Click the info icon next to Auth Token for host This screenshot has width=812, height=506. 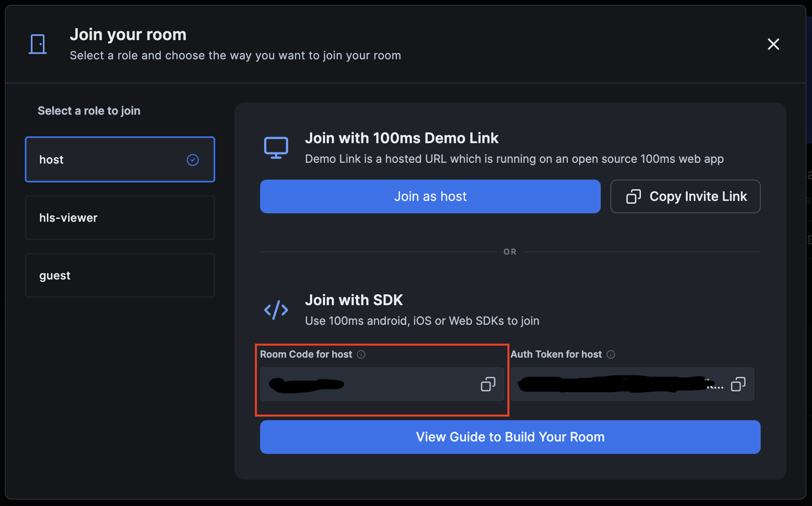[x=611, y=354]
